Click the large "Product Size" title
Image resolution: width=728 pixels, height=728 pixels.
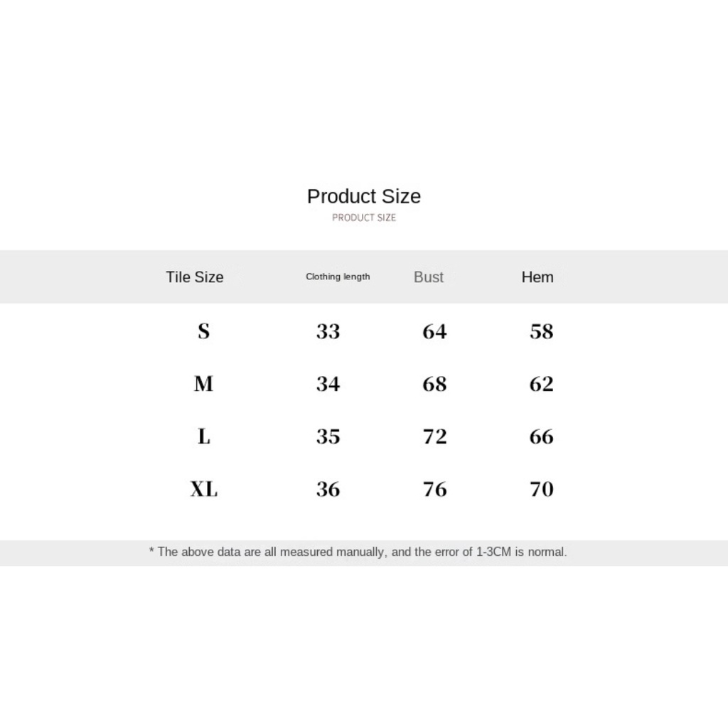363,196
